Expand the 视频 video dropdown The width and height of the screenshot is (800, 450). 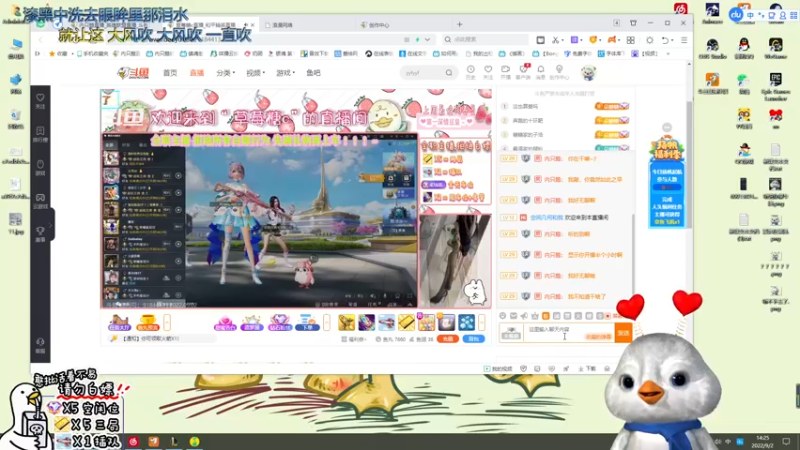point(255,73)
